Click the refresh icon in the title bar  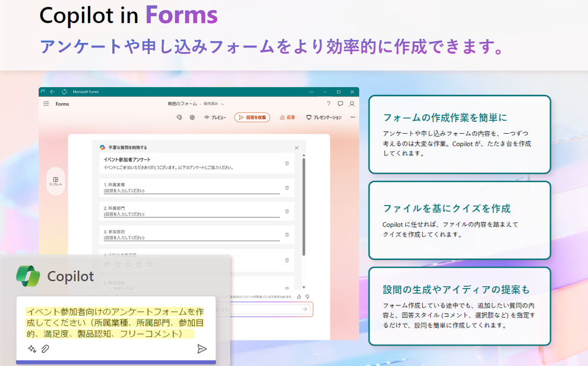coord(64,91)
